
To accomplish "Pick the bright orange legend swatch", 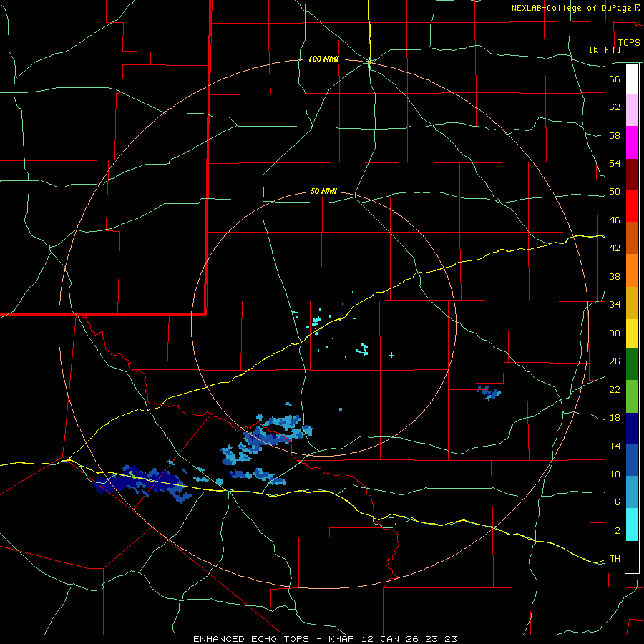I will click(x=632, y=270).
